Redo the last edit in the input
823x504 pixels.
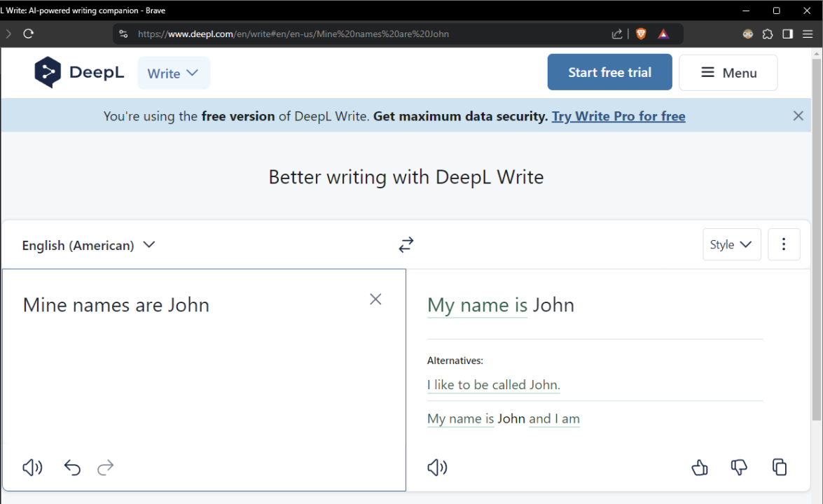click(106, 468)
